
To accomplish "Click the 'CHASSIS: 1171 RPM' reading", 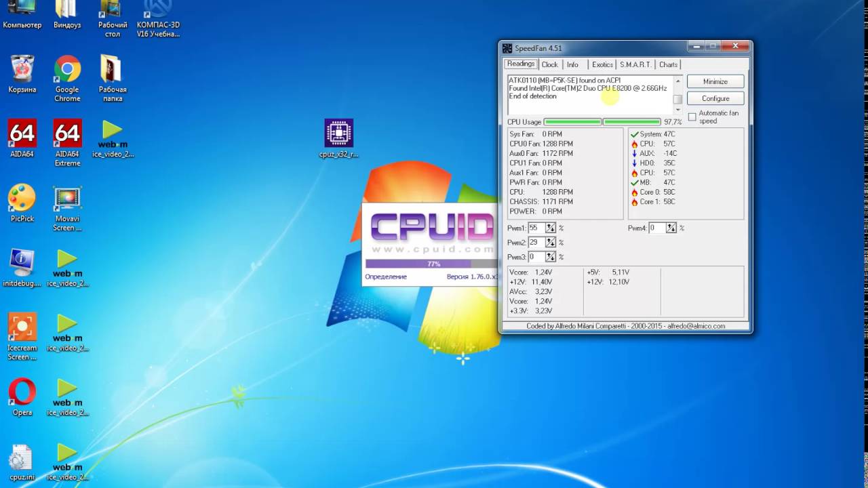I will (x=541, y=201).
